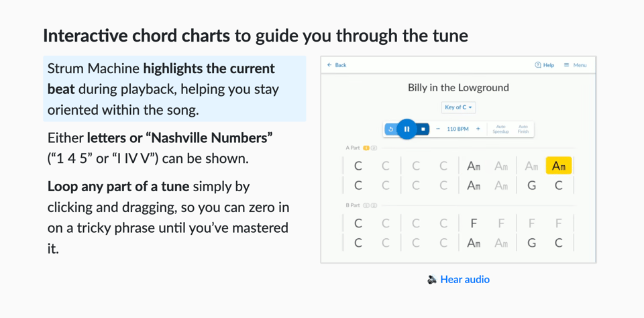Toggle B Part repeat 1 badge

coord(367,205)
